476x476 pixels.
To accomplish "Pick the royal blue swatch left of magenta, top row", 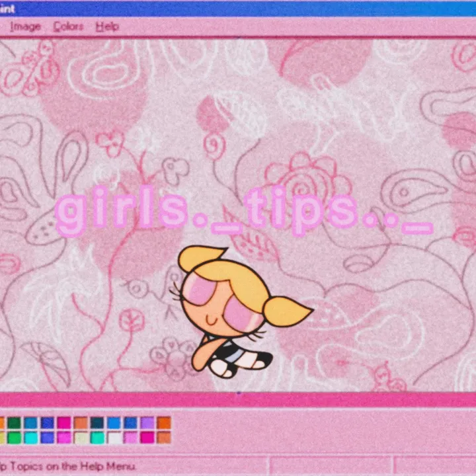I will (48, 423).
